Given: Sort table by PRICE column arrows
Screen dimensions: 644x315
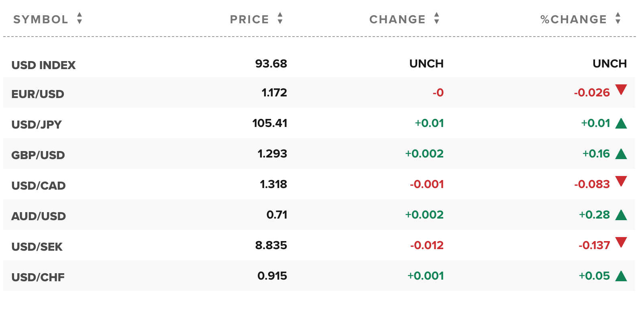Looking at the screenshot, I should coord(280,18).
